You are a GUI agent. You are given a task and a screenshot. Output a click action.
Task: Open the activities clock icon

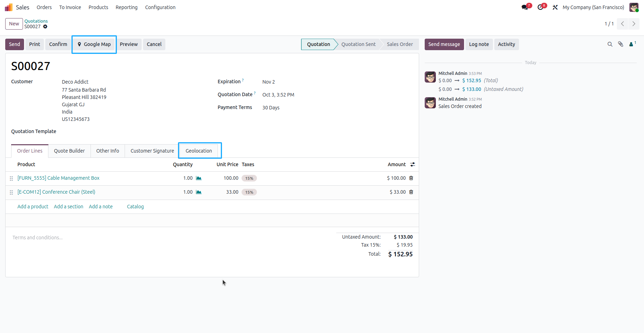540,7
